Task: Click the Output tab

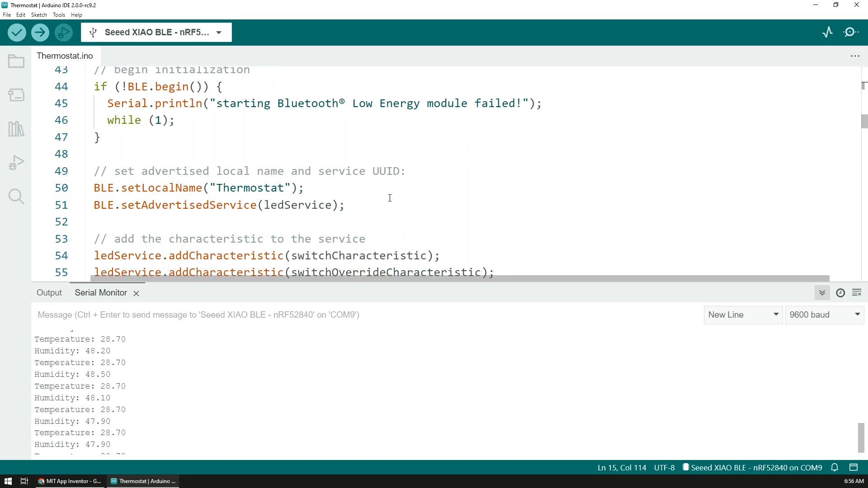Action: (x=49, y=292)
